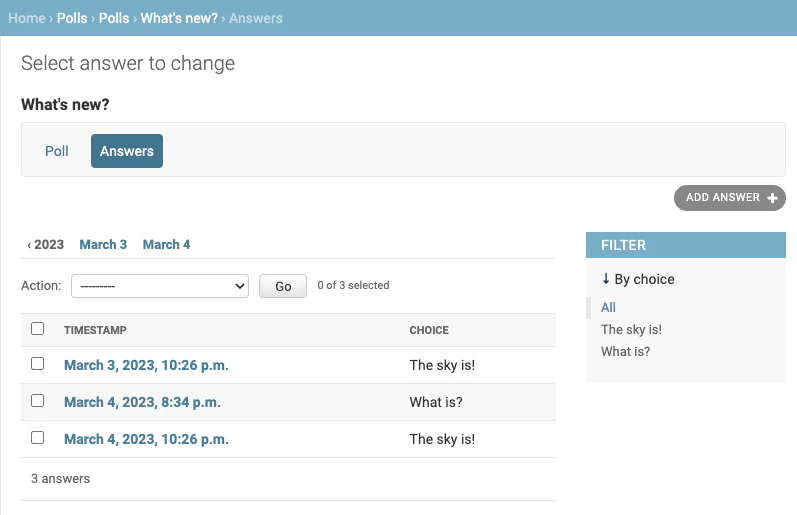Viewport: 797px width, 515px height.
Task: Click the Go button
Action: (x=283, y=286)
